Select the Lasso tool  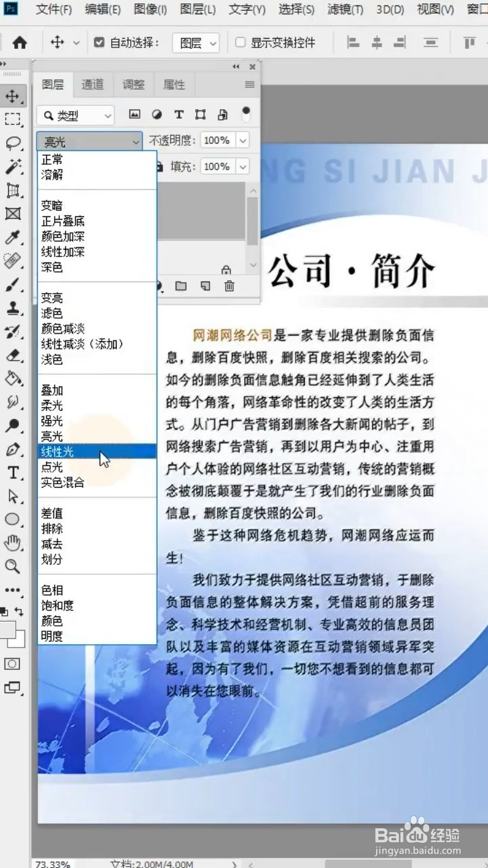coord(12,143)
